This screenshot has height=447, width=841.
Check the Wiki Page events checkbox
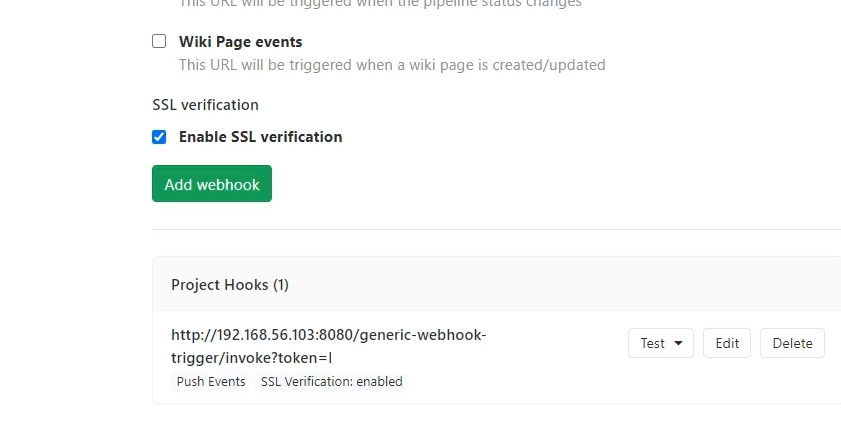point(159,41)
